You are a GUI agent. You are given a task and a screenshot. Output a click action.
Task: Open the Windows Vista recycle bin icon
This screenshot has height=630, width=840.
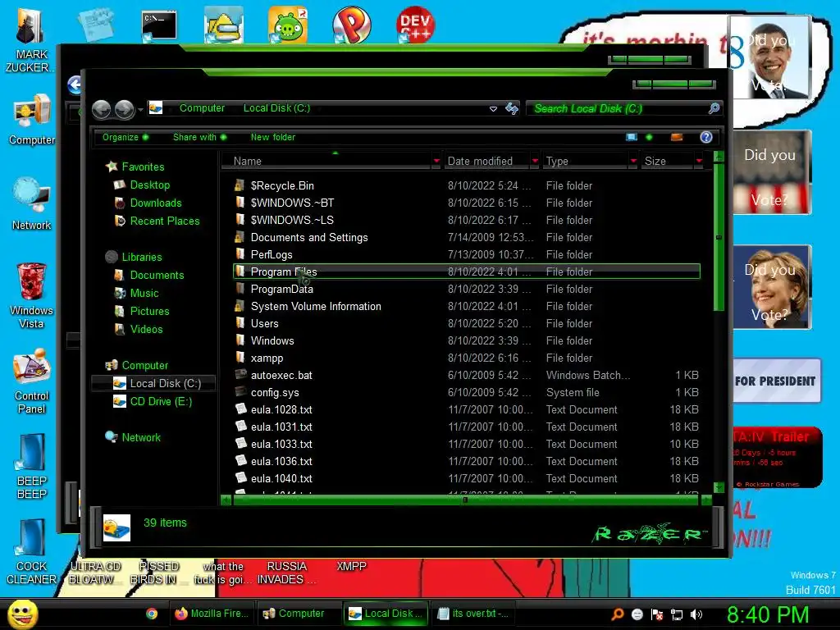pyautogui.click(x=32, y=295)
